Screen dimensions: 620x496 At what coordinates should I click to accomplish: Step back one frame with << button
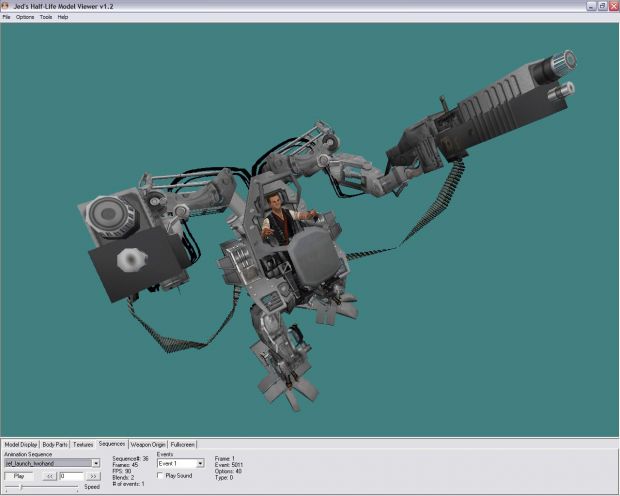click(x=49, y=476)
